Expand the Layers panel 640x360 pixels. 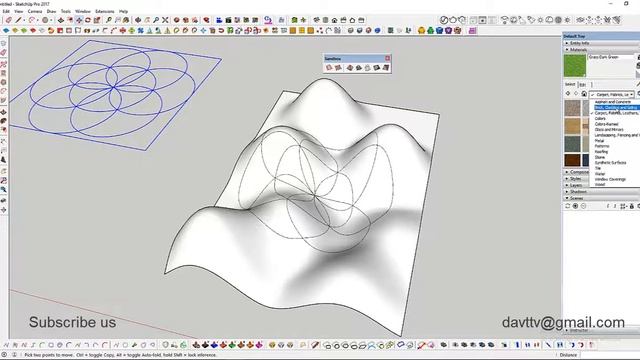(x=577, y=185)
